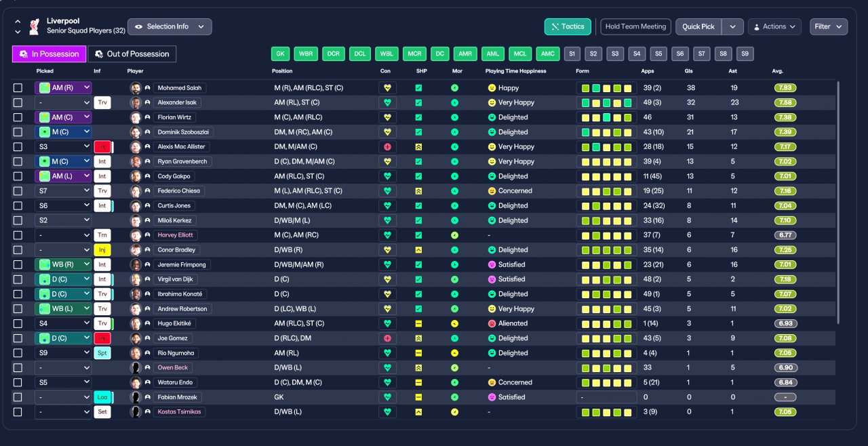Click the Quick Pick button

click(698, 26)
